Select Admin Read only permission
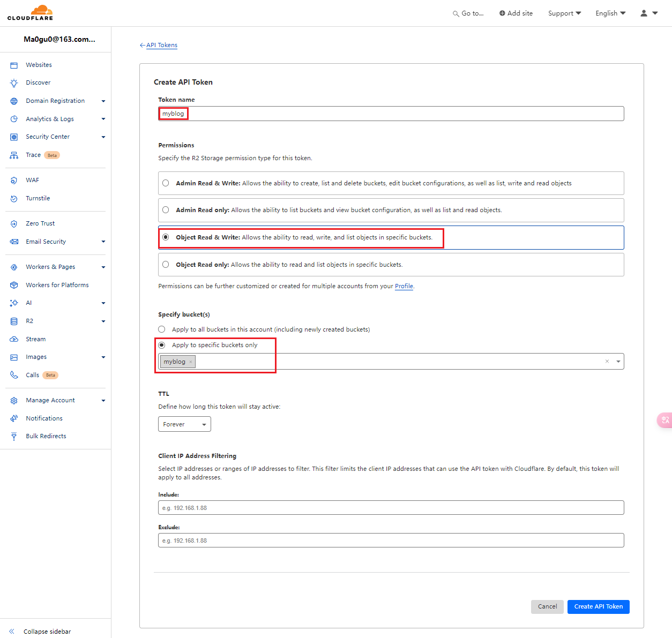The width and height of the screenshot is (672, 638). (x=166, y=210)
